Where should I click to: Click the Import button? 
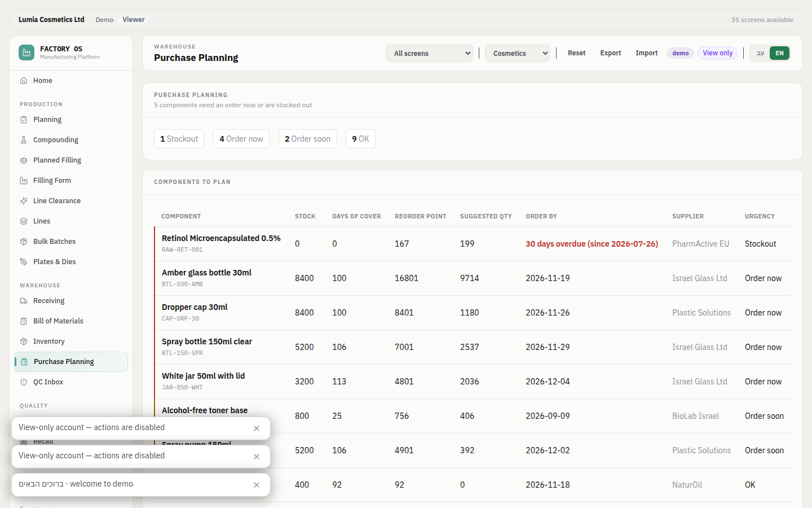646,53
